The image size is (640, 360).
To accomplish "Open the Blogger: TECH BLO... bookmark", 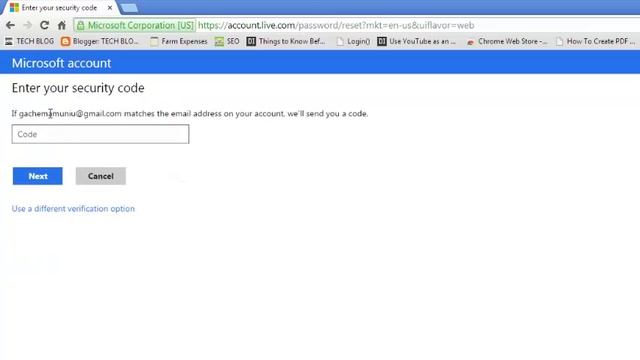I will coord(100,41).
